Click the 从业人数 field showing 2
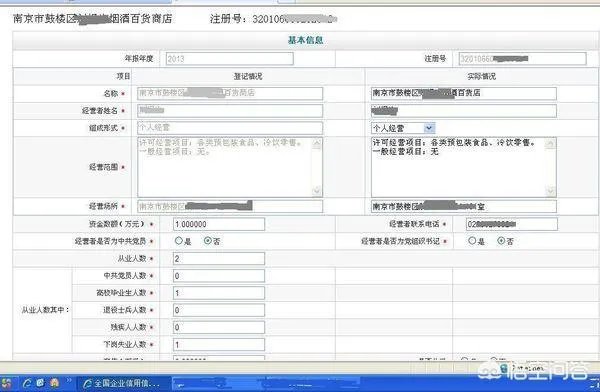The image size is (600, 392). click(x=218, y=258)
